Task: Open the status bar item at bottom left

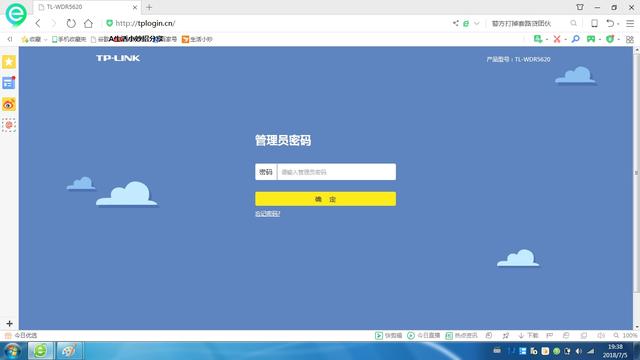Action: [21, 335]
